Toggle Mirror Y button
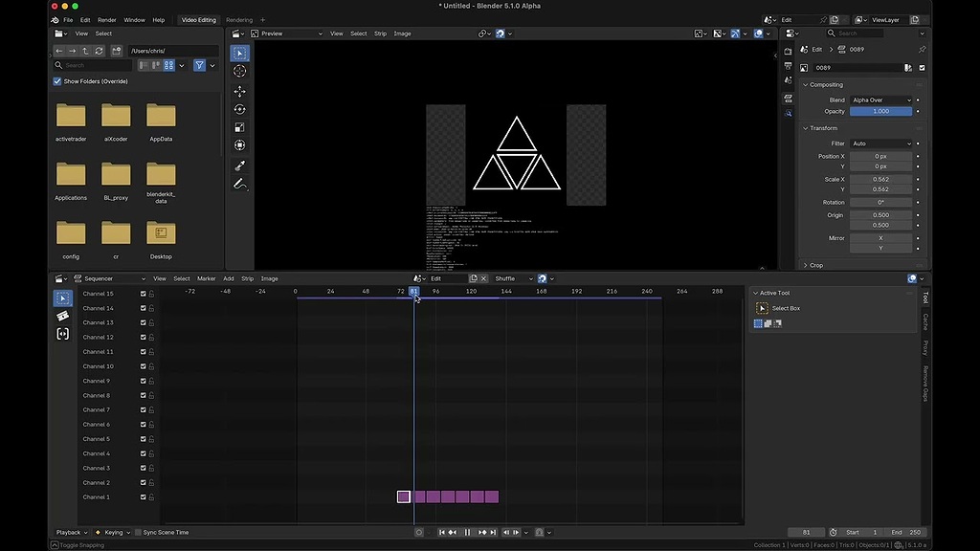980x551 pixels. [x=880, y=248]
